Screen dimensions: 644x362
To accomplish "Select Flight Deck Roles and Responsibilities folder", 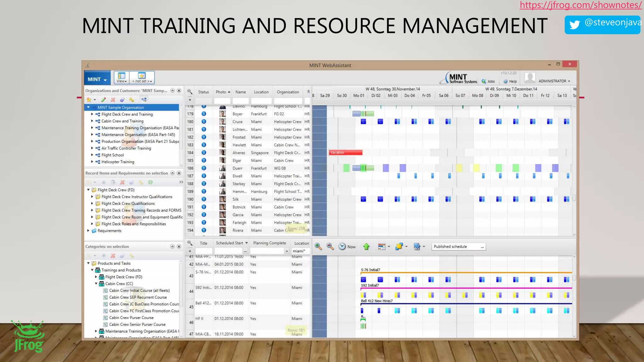I will 134,224.
